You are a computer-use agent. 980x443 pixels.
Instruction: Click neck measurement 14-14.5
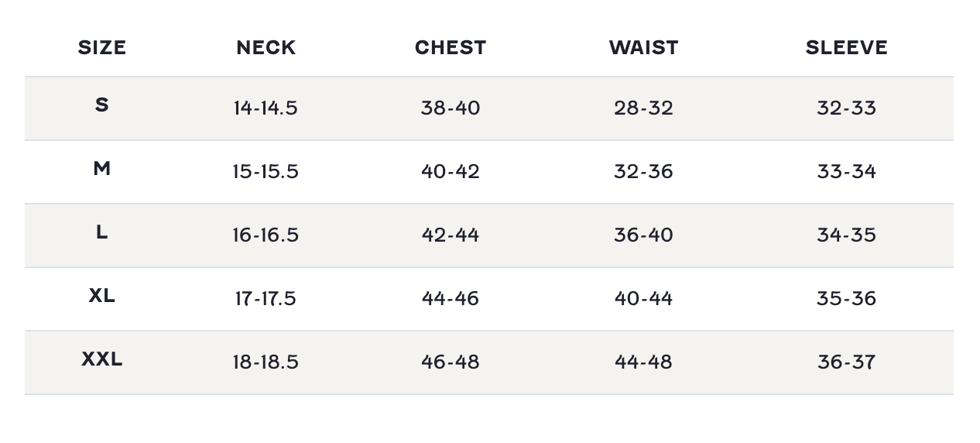pos(266,108)
